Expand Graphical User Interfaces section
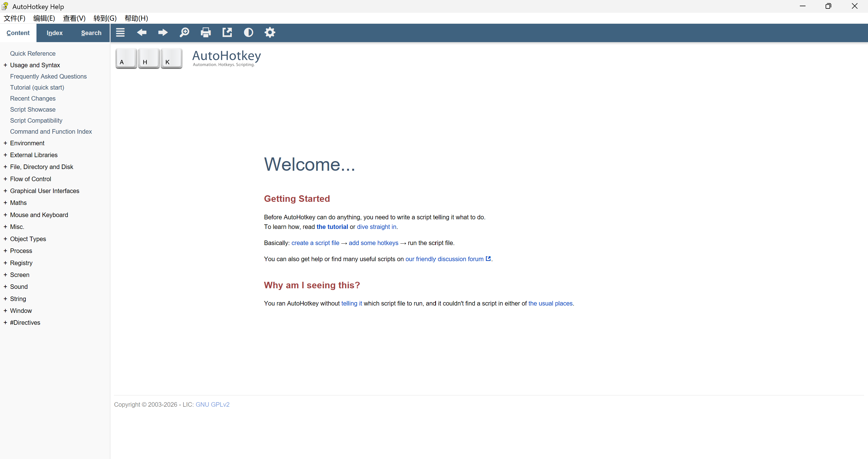This screenshot has width=868, height=459. 5,191
